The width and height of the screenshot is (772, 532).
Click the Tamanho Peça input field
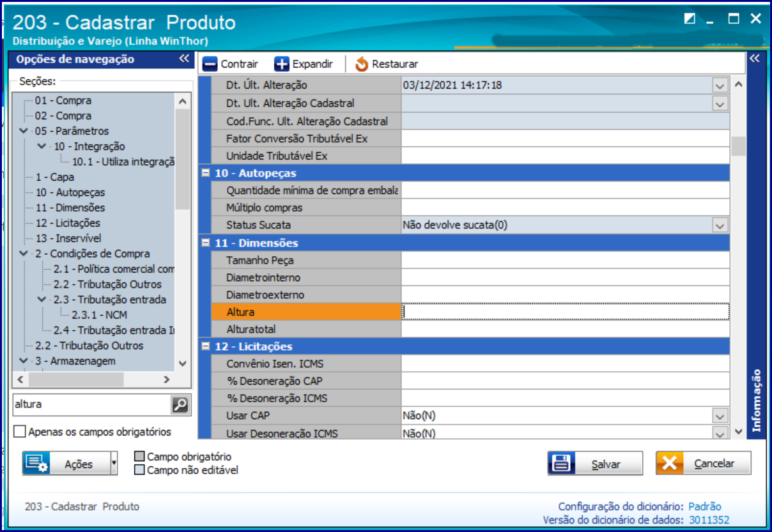click(x=565, y=261)
